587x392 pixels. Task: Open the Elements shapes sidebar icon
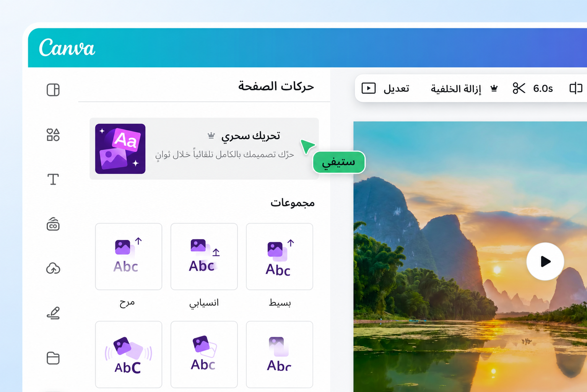(53, 135)
